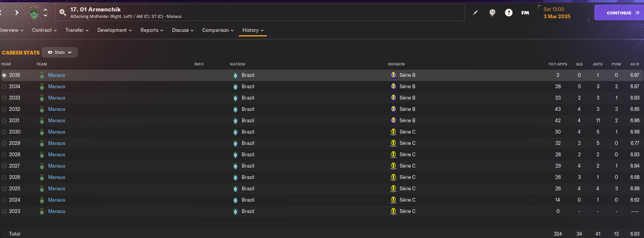The height and width of the screenshot is (238, 644).
Task: Sort by POM column header
Action: [x=616, y=64]
